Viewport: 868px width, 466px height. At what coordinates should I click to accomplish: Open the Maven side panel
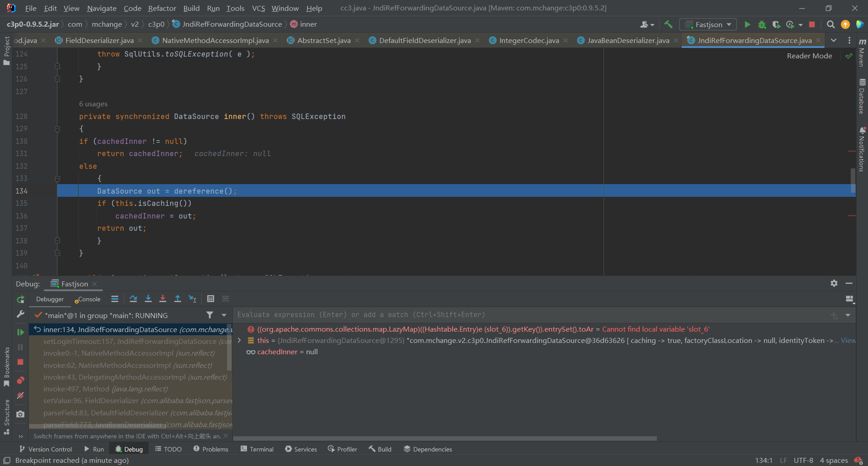click(x=862, y=53)
